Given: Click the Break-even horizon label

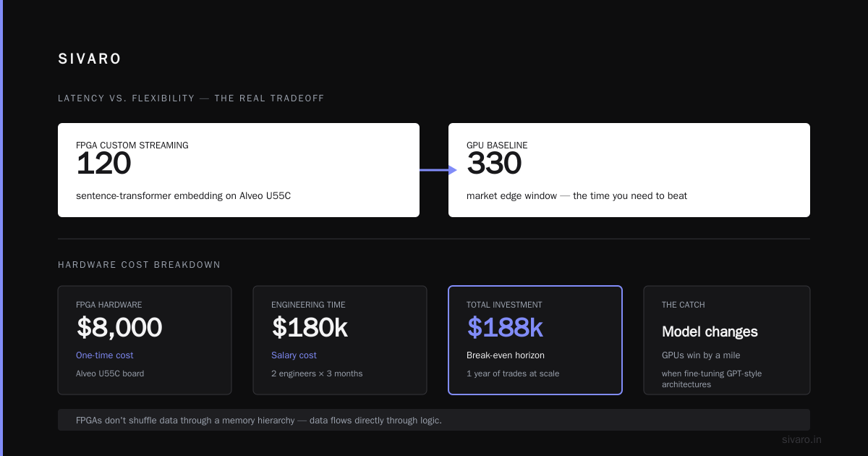Looking at the screenshot, I should [x=506, y=355].
